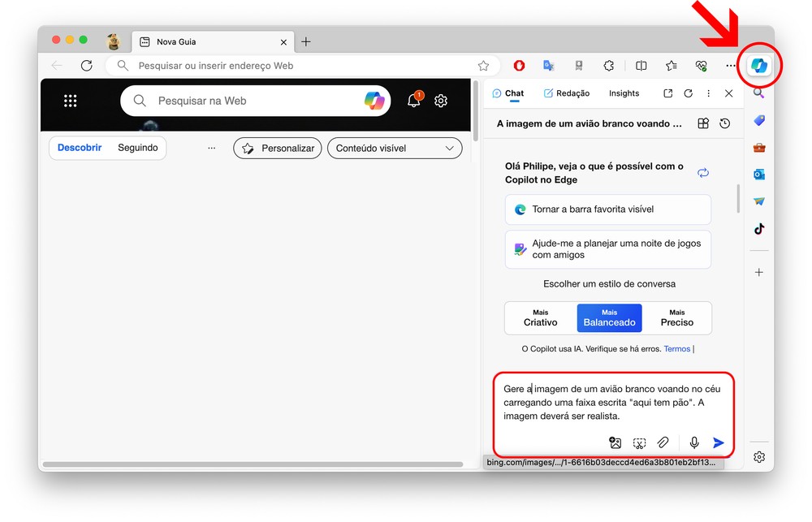
Task: Add an image to the Copilot prompt
Action: tap(615, 442)
